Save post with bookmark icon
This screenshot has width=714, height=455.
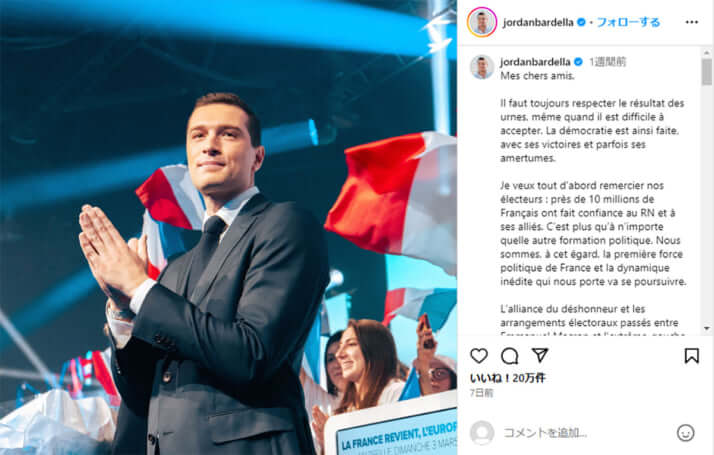coord(691,355)
